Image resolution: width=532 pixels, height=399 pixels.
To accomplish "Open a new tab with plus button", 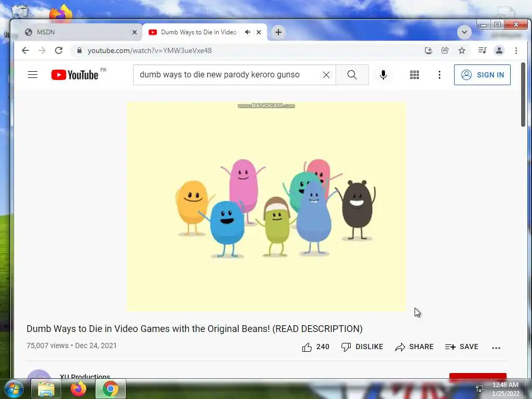I will tap(278, 32).
